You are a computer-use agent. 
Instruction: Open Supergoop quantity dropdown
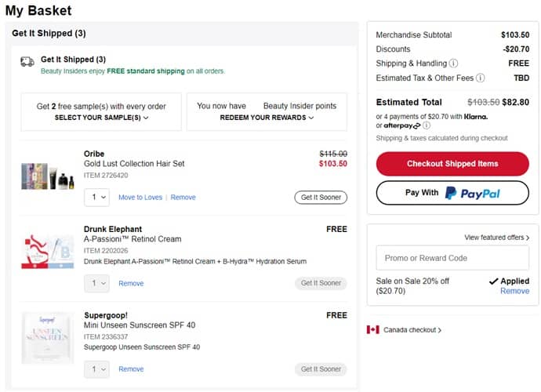click(96, 368)
